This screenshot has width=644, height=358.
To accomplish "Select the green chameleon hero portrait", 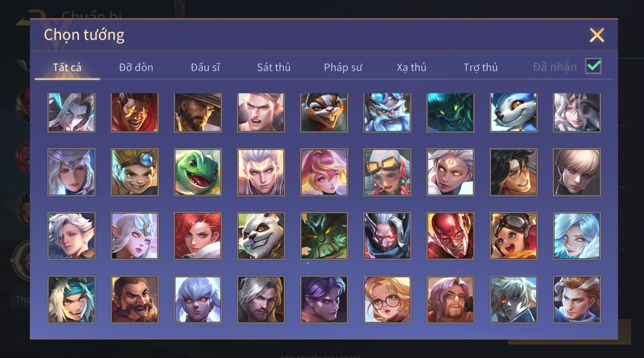I will click(x=198, y=172).
